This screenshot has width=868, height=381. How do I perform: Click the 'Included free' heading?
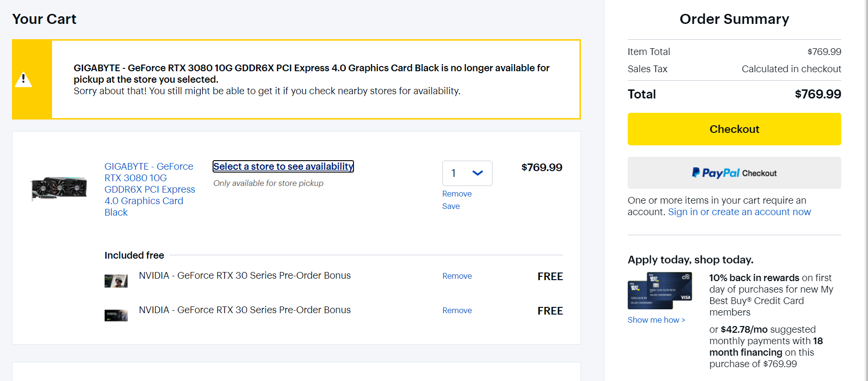[x=134, y=255]
